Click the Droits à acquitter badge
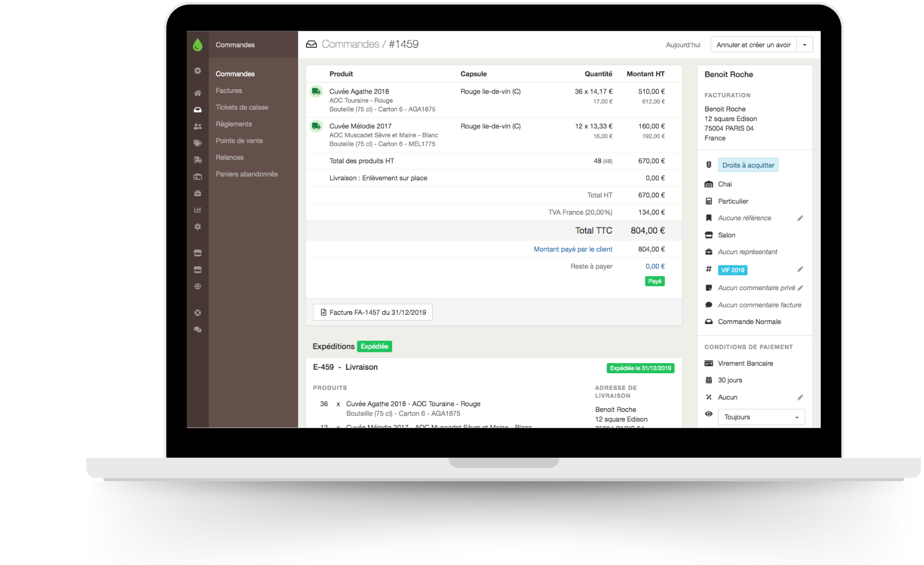The image size is (924, 565). pyautogui.click(x=748, y=165)
